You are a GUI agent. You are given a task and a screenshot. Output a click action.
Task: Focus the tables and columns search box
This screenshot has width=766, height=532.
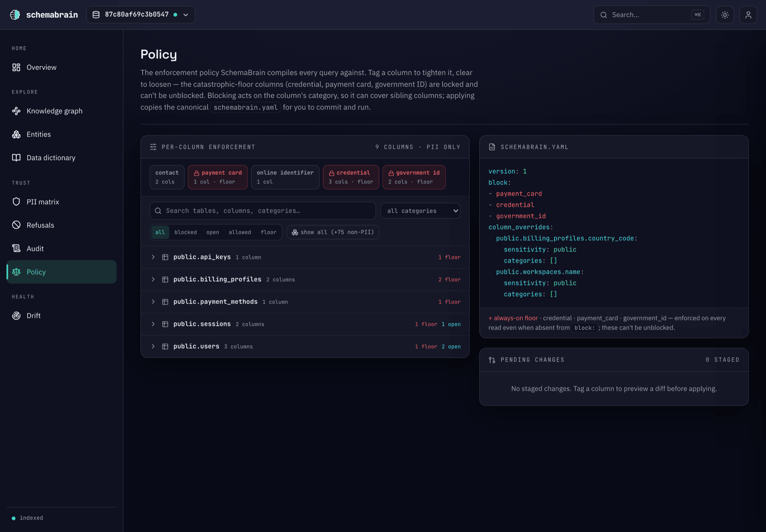(263, 211)
